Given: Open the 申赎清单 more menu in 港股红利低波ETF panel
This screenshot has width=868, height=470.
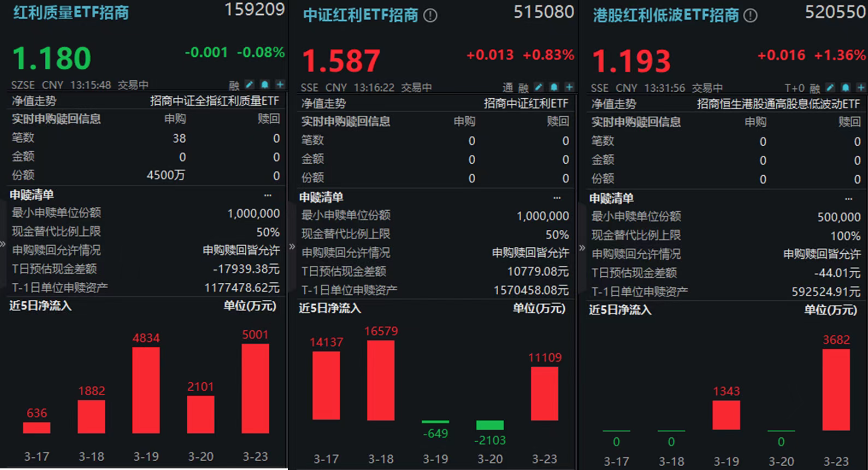Looking at the screenshot, I should tap(848, 199).
